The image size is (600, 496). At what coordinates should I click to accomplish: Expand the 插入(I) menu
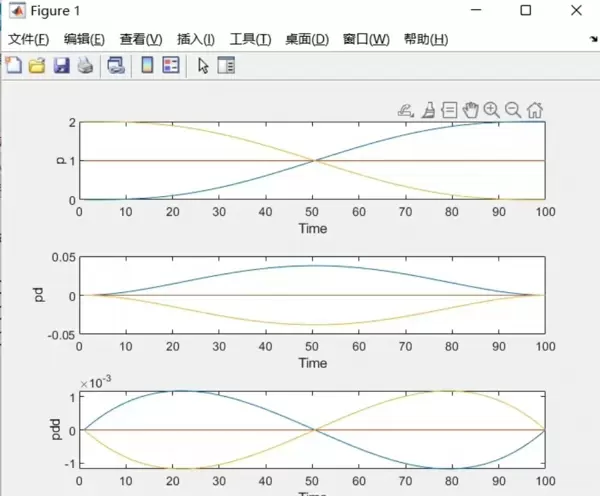tap(196, 39)
